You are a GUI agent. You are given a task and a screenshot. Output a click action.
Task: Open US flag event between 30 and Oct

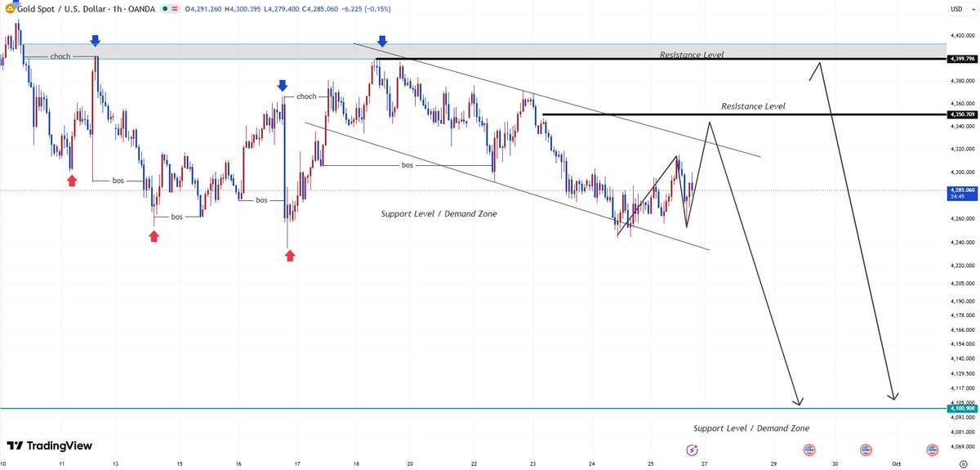[866, 450]
